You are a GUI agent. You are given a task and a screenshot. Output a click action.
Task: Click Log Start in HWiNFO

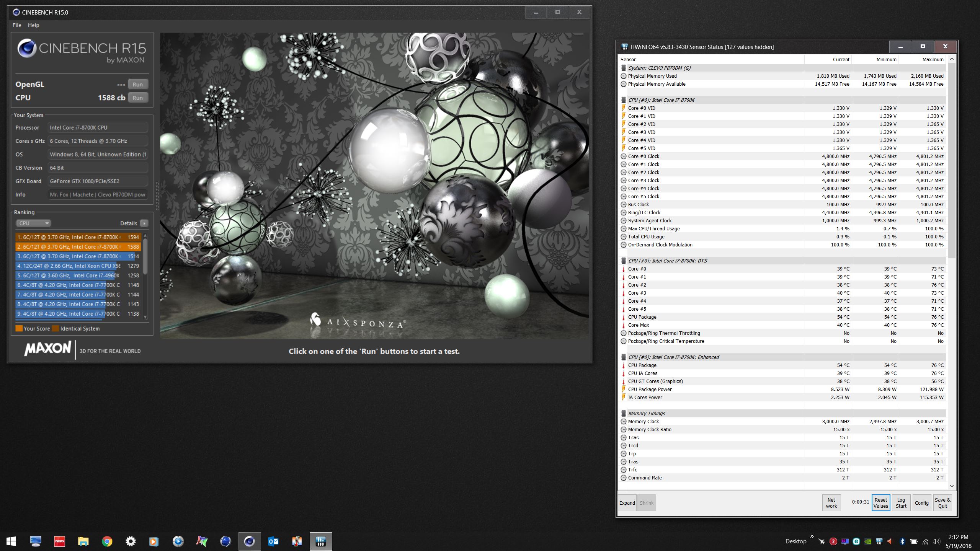[901, 503]
